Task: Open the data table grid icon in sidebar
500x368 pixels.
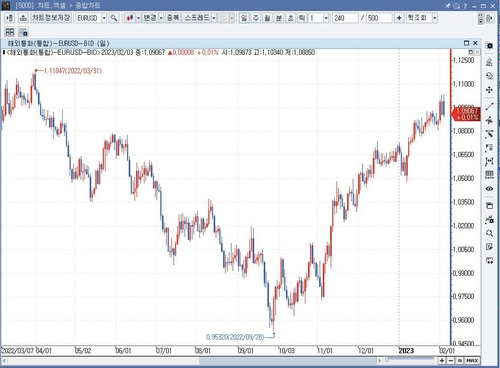Action: [489, 175]
